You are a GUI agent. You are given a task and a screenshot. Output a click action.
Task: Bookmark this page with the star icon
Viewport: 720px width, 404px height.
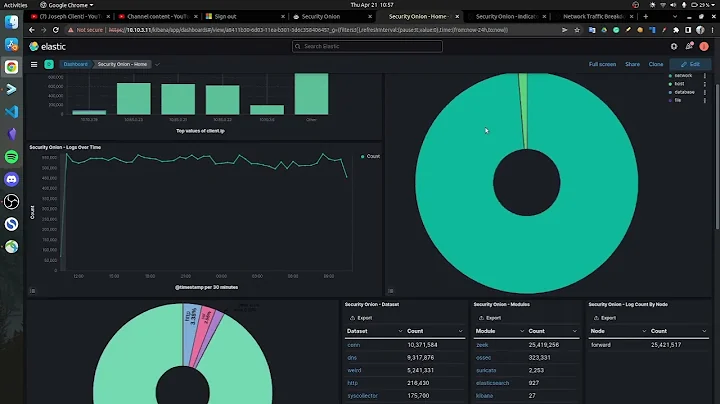577,30
